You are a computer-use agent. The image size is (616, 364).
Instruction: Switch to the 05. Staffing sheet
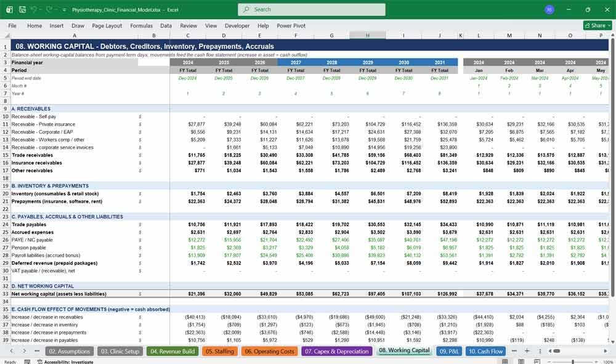[x=220, y=352]
